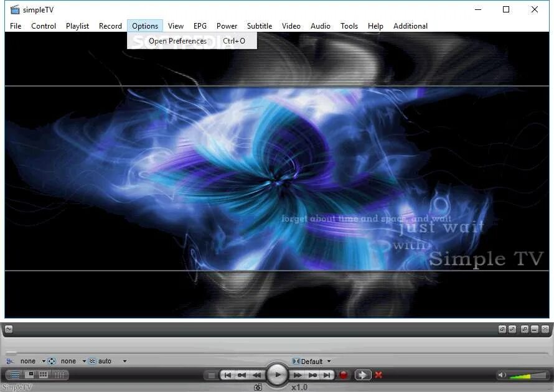Click the step-back dot-arrow button
The height and width of the screenshot is (392, 554).
point(242,375)
